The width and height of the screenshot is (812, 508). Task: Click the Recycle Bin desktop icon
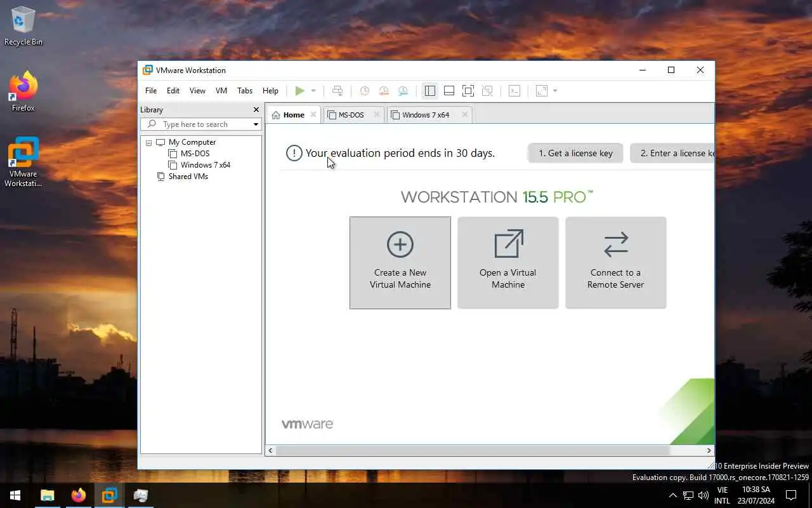coord(23,26)
